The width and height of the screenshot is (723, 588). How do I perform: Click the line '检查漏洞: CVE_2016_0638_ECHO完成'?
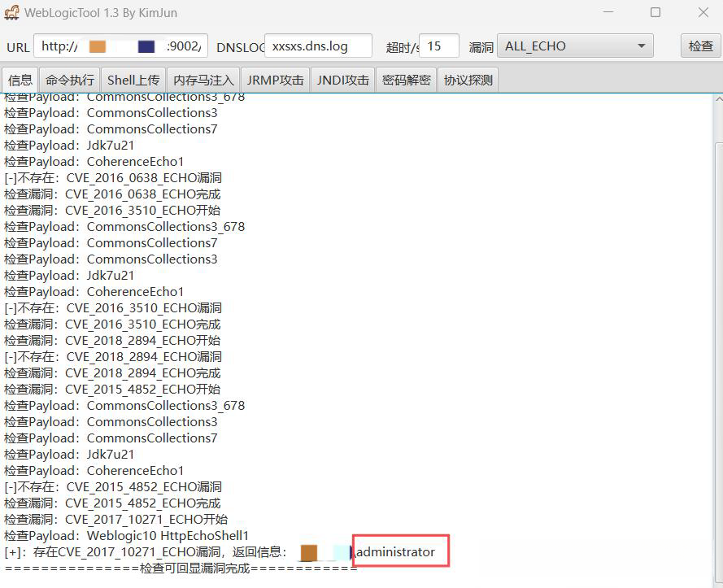click(112, 194)
